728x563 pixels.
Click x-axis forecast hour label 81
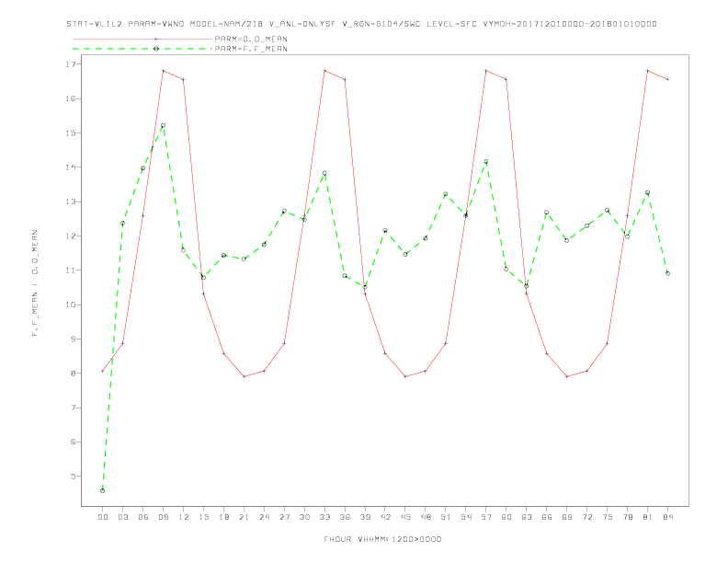pyautogui.click(x=648, y=517)
